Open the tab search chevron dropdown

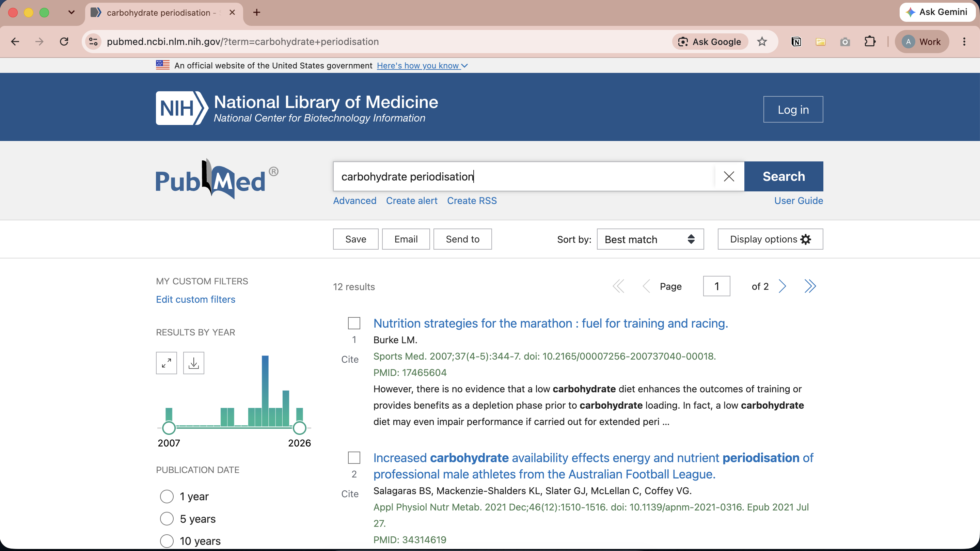coord(71,13)
